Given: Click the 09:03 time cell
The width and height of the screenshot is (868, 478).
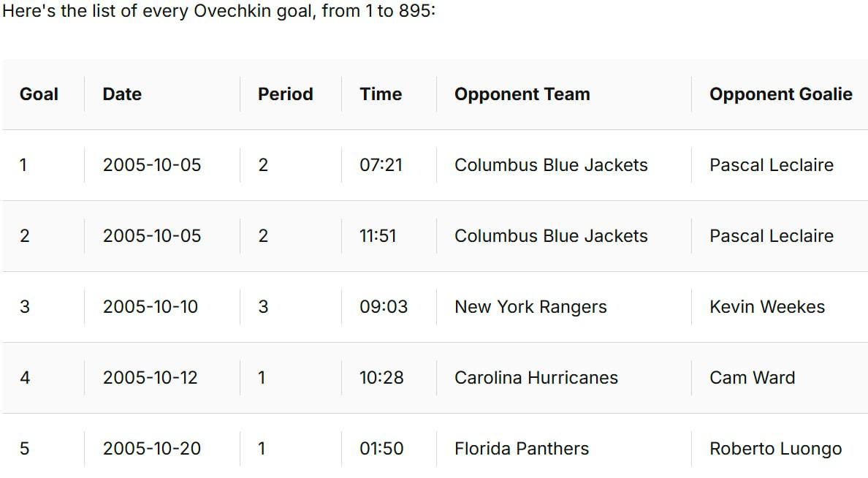Looking at the screenshot, I should pos(384,307).
